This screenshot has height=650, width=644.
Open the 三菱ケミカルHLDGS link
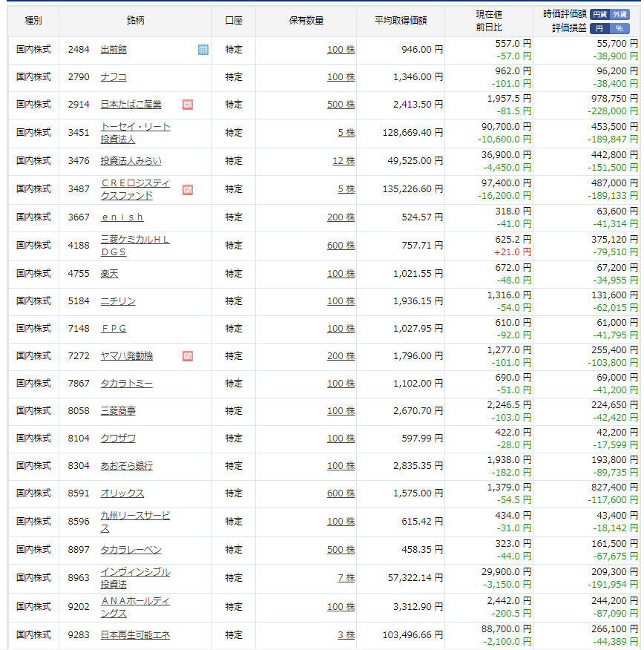tap(135, 246)
